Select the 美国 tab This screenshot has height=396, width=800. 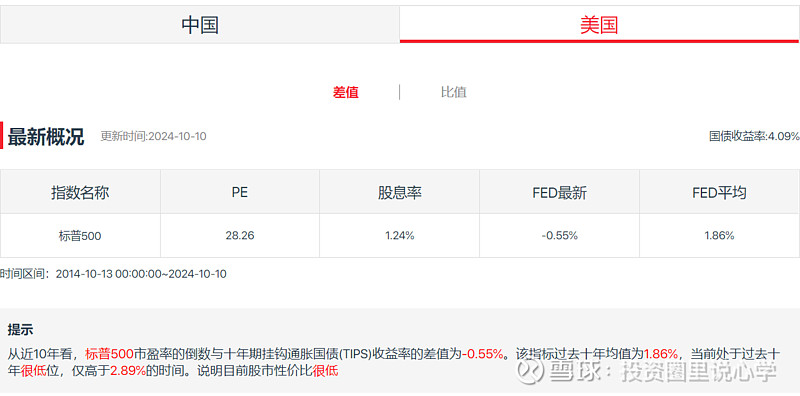pyautogui.click(x=599, y=24)
